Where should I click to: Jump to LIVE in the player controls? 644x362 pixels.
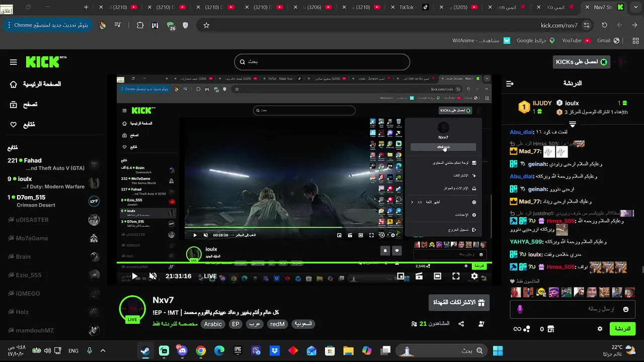pyautogui.click(x=210, y=276)
